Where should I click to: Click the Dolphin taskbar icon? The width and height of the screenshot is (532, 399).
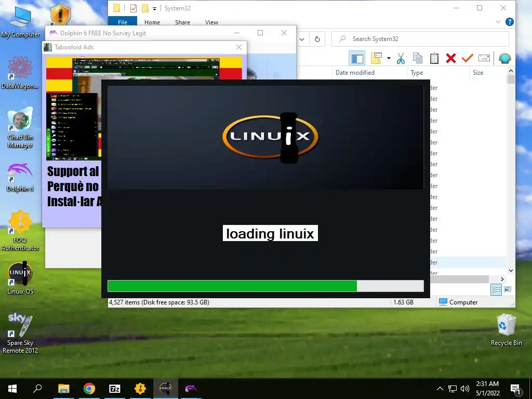point(191,389)
